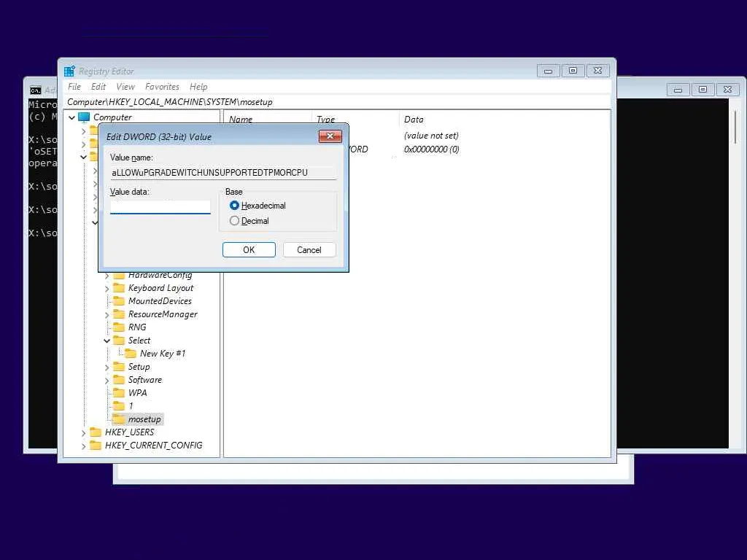Click the (value not set) data cell

(431, 136)
